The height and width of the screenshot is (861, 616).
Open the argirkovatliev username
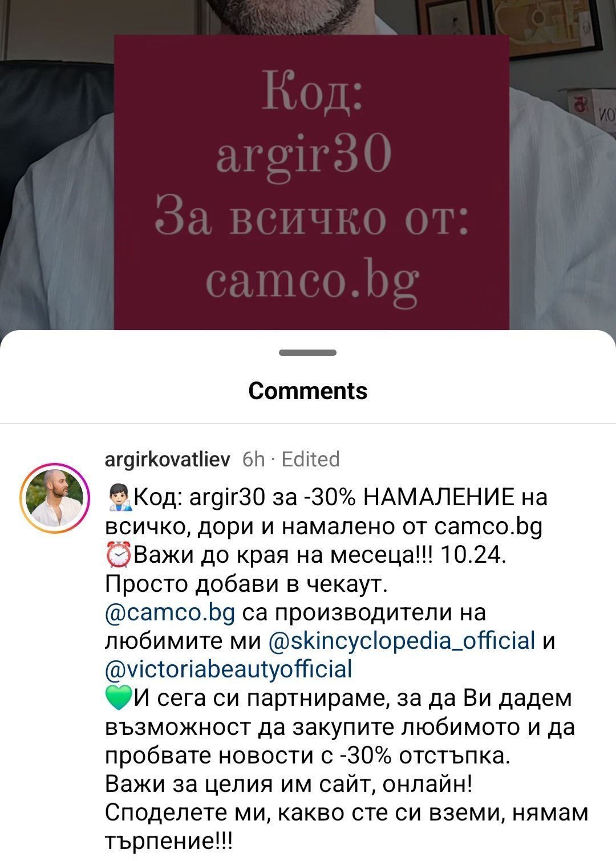pos(167,459)
